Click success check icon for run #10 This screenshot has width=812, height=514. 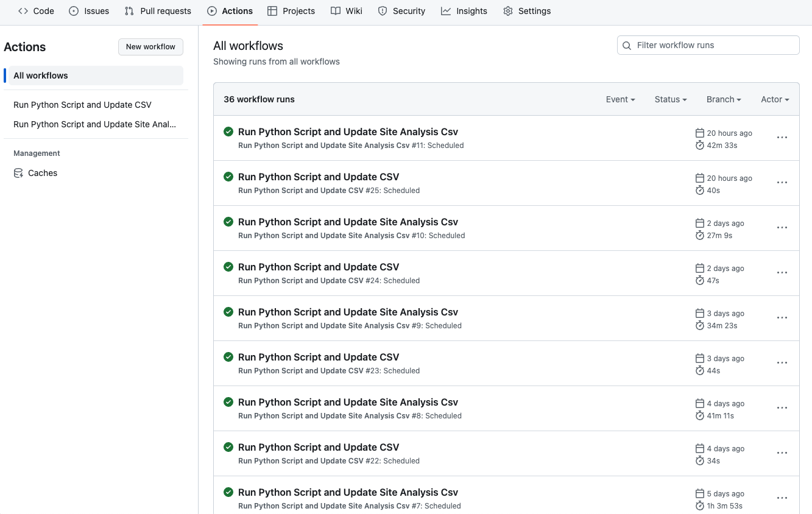[228, 222]
